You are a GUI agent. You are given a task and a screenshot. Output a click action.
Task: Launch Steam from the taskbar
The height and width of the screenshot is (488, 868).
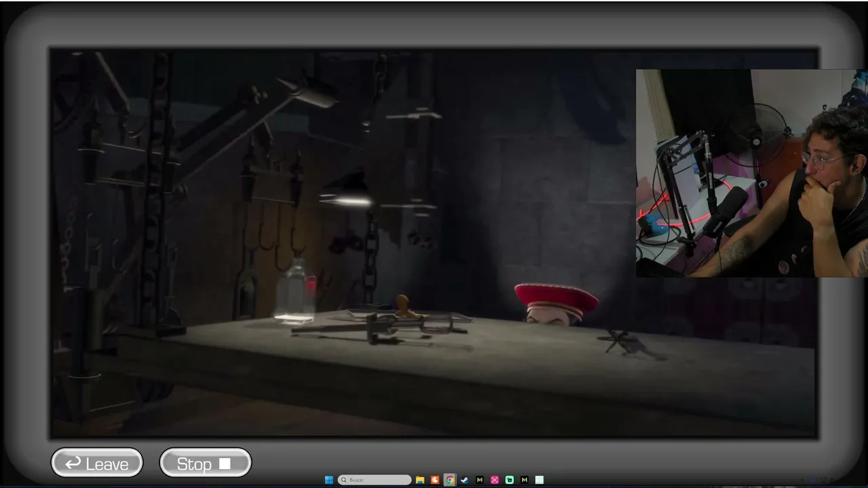[465, 480]
